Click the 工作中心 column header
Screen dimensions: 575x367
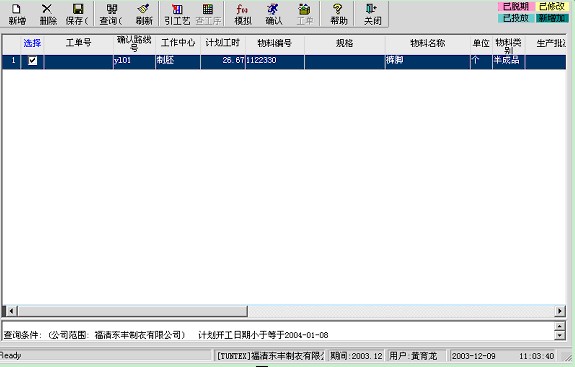(178, 43)
